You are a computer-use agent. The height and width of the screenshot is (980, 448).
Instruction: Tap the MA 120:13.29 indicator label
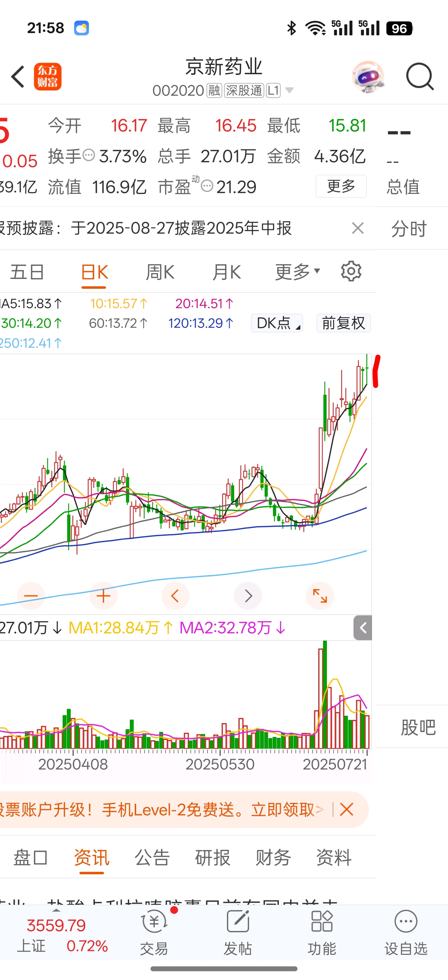tap(201, 323)
